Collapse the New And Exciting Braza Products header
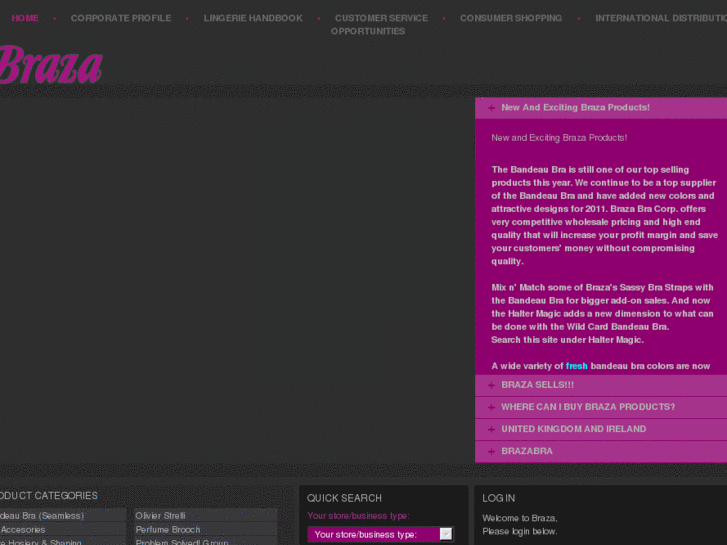727x545 pixels. point(601,108)
